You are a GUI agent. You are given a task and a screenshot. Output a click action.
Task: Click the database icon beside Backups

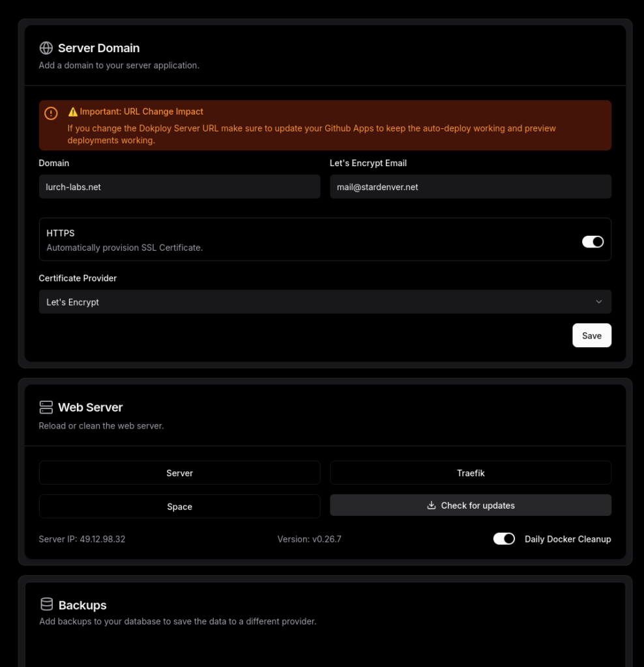[47, 605]
